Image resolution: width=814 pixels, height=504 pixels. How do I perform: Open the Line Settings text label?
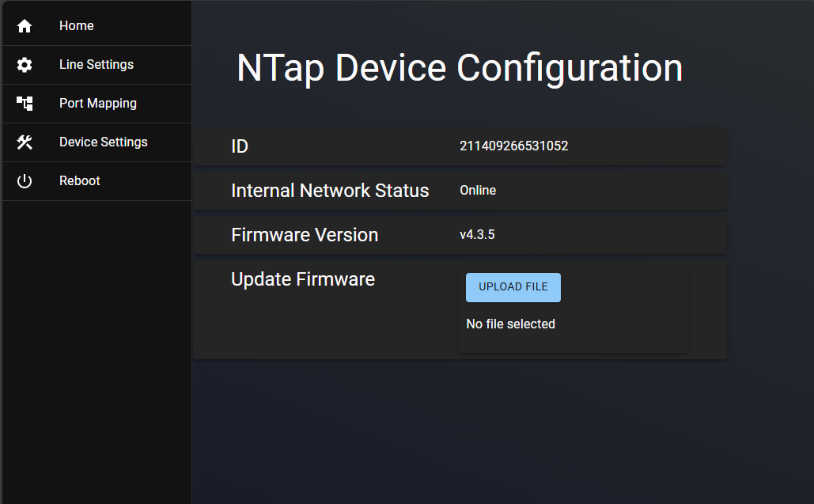click(96, 65)
